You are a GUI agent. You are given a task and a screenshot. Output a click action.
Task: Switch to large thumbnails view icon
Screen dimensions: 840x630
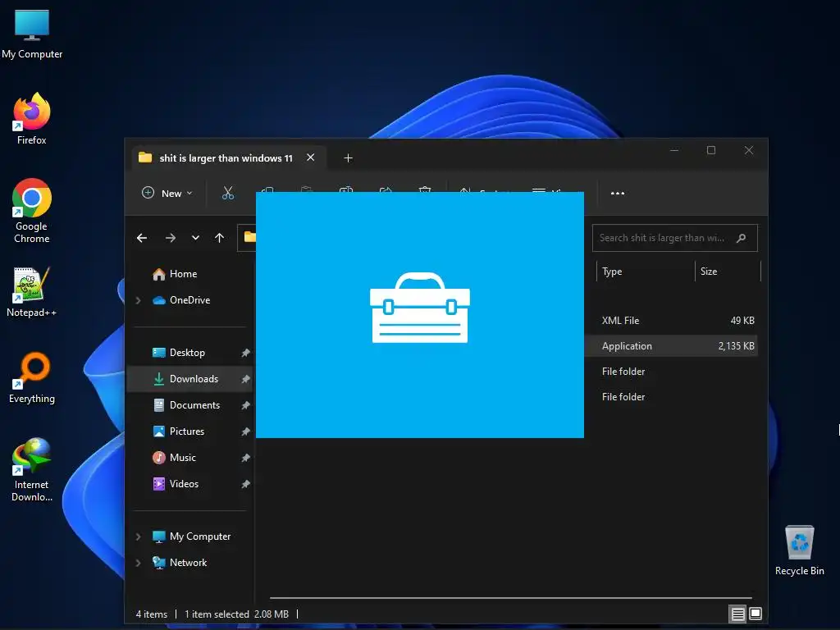click(756, 614)
